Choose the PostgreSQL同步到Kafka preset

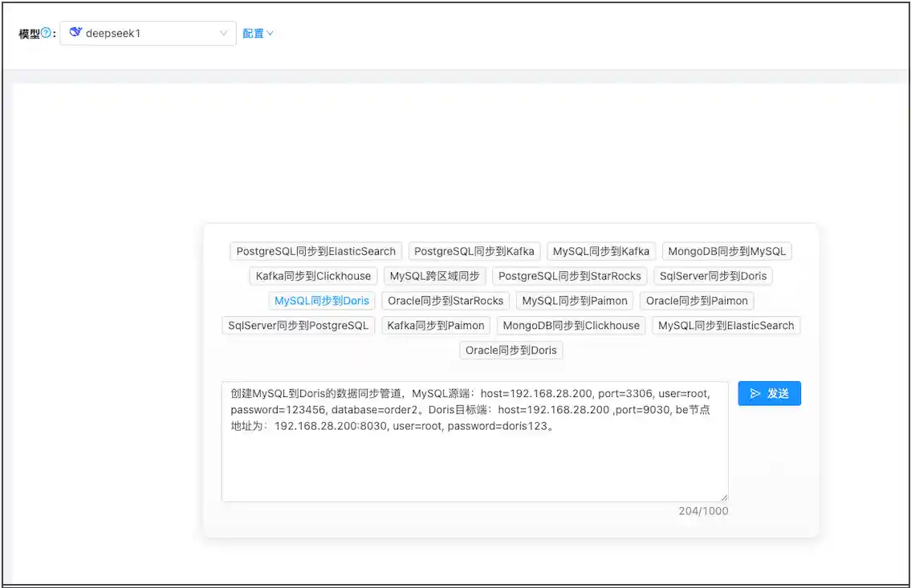coord(474,251)
